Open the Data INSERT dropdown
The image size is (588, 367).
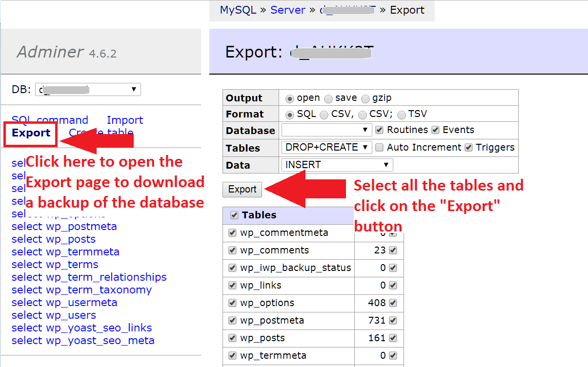337,165
